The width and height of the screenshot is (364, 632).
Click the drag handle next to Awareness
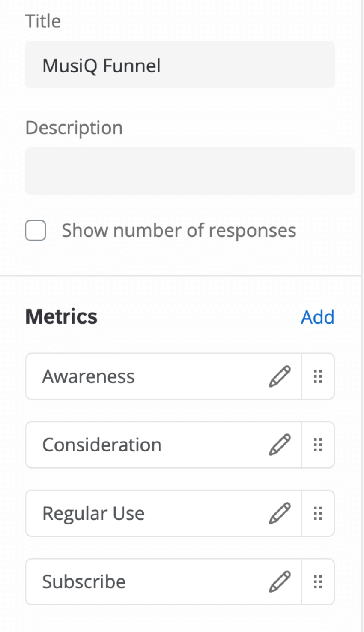pyautogui.click(x=318, y=376)
